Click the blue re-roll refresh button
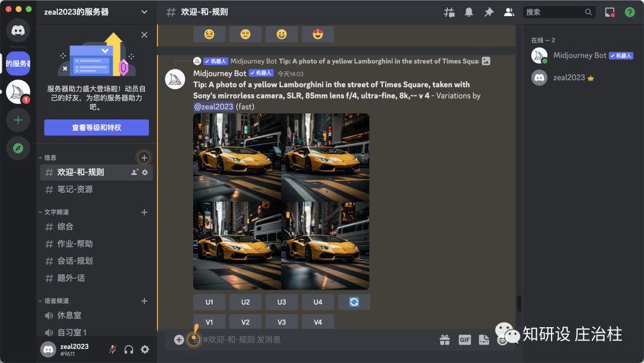The width and height of the screenshot is (644, 363). 354,302
